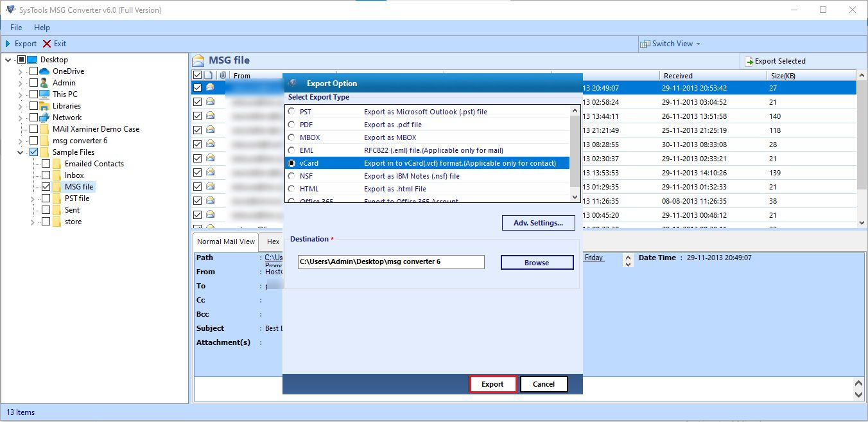Collapse the Desktop root node
This screenshot has height=422, width=868.
click(8, 60)
